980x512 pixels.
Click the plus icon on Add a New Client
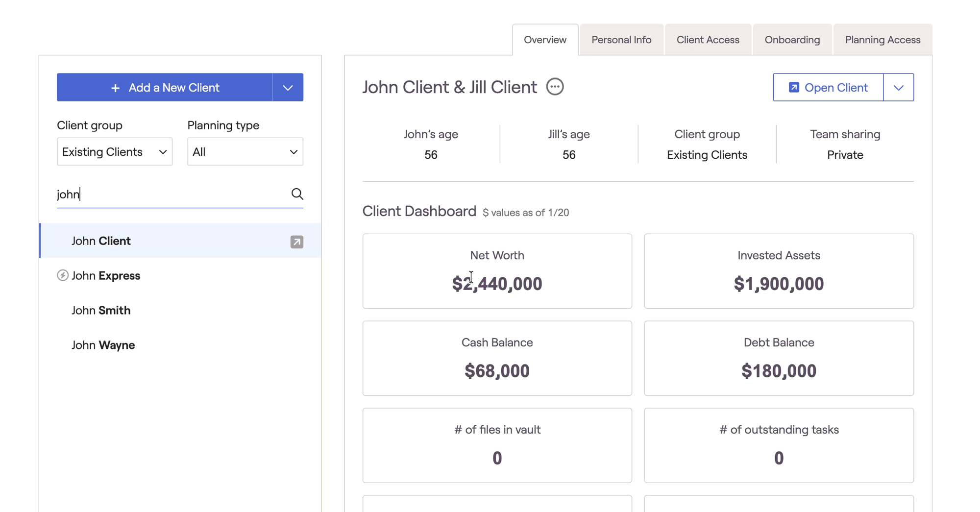[x=115, y=88]
